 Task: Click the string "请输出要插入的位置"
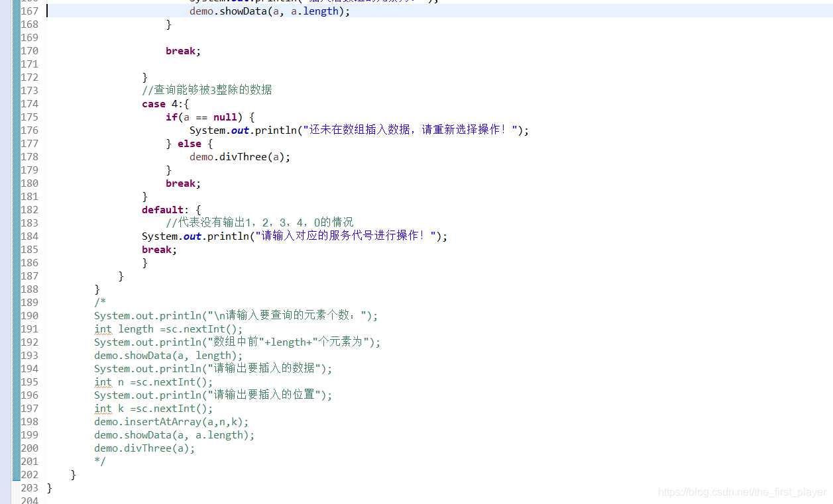click(x=264, y=395)
